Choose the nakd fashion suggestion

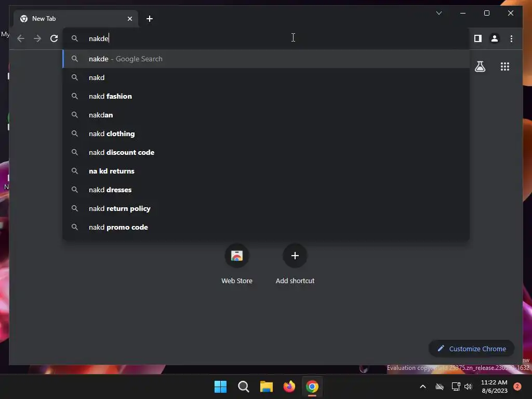(x=266, y=96)
